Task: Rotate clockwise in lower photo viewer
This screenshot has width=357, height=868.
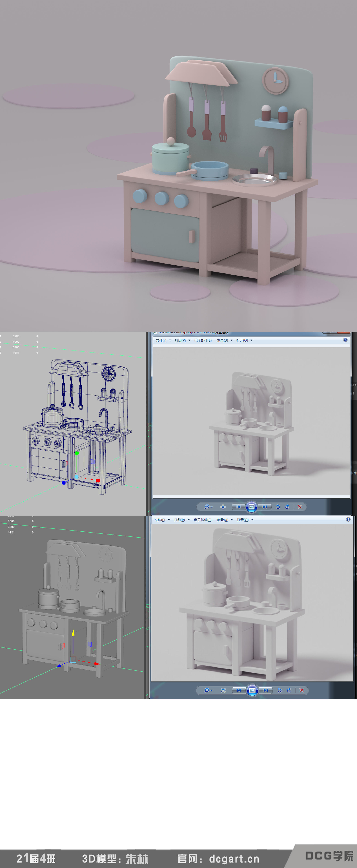Action: tap(289, 690)
